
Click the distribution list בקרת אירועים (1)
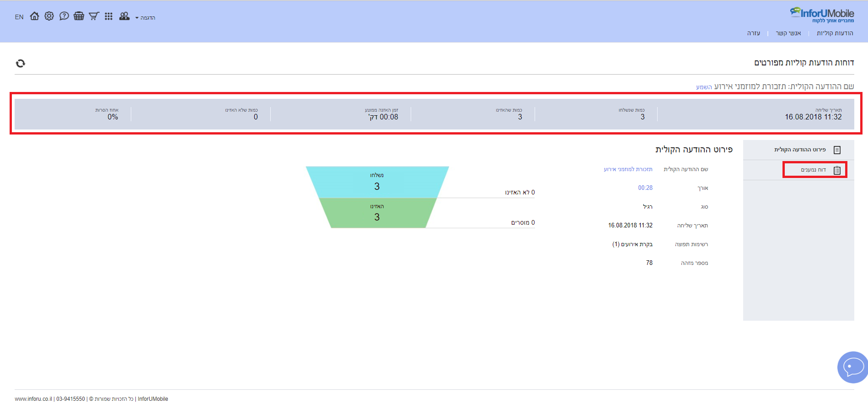click(632, 244)
